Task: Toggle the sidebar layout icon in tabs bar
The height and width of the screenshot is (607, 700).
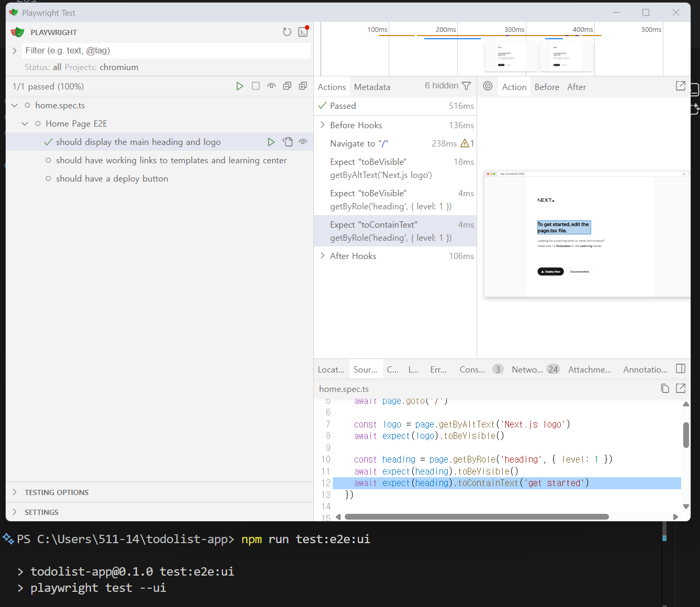Action: (x=681, y=369)
